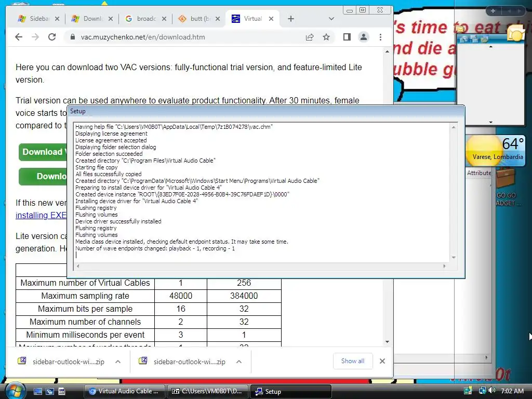Open the installing EXE link
This screenshot has width=532, height=399.
41,215
